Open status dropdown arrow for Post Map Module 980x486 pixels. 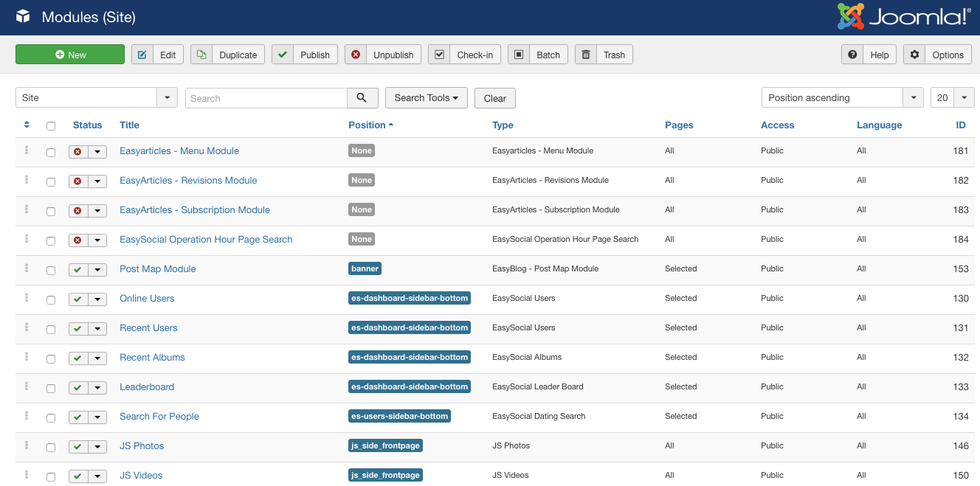tap(98, 270)
